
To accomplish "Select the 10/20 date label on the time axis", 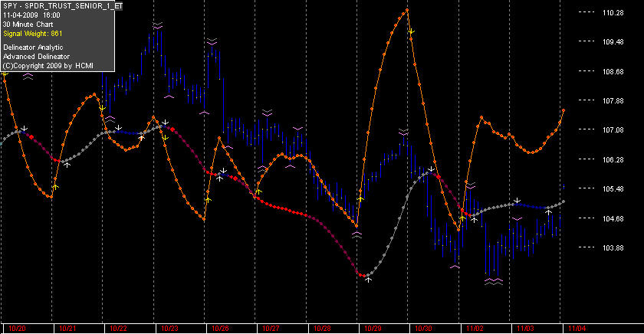I will [x=17, y=329].
